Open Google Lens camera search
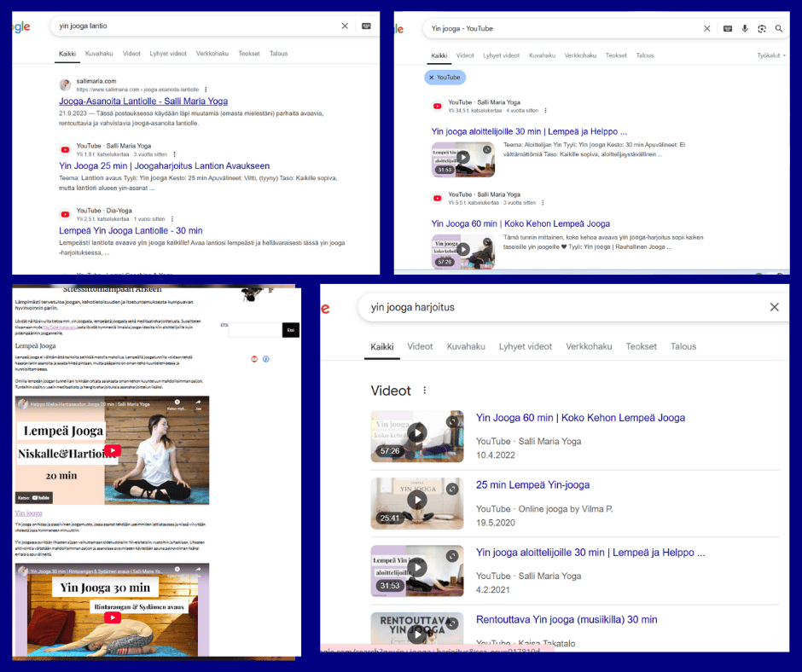802x672 pixels. (x=762, y=29)
